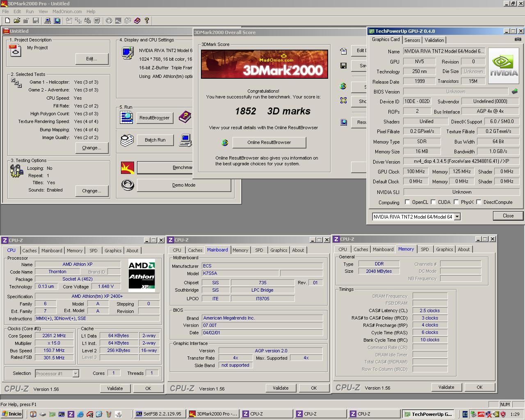Click the globe icon beside Online ResultBrowser
The image size is (525, 420).
point(224,142)
